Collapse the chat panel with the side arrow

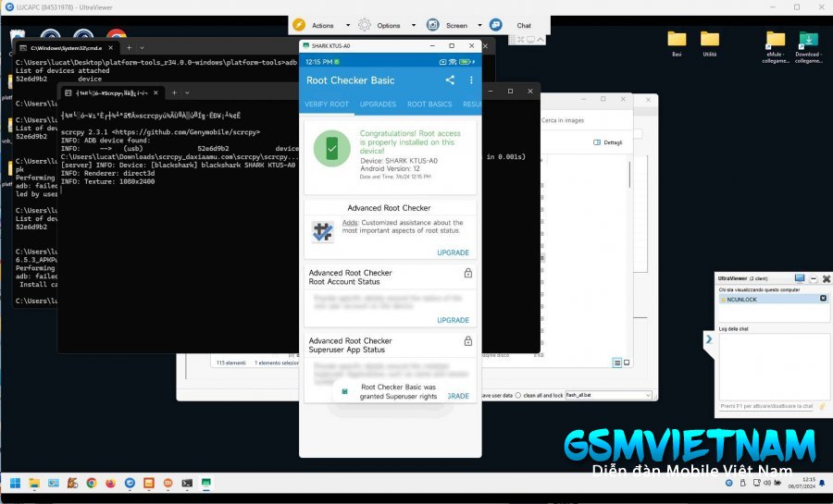click(x=709, y=339)
